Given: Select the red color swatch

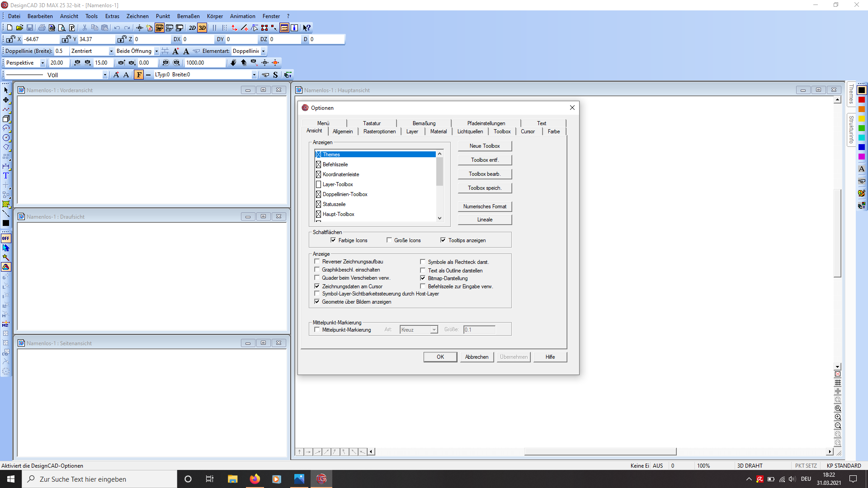Looking at the screenshot, I should 862,100.
